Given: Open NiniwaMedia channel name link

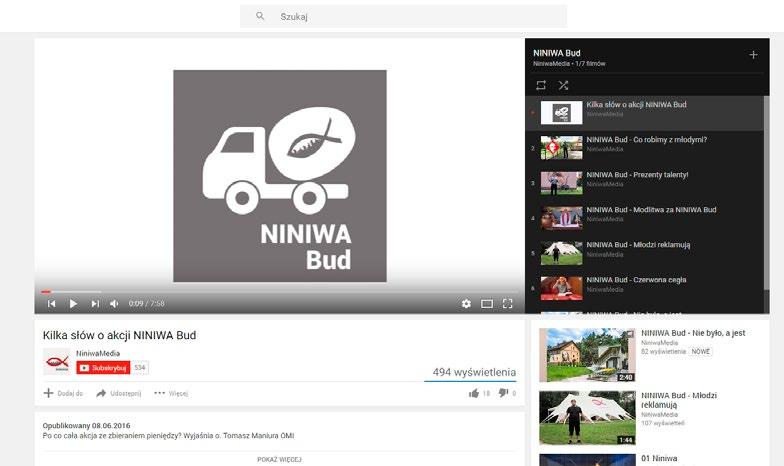Looking at the screenshot, I should tap(98, 354).
